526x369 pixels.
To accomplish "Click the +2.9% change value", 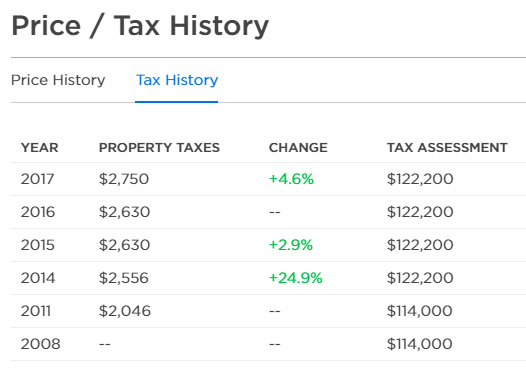I will (x=291, y=245).
